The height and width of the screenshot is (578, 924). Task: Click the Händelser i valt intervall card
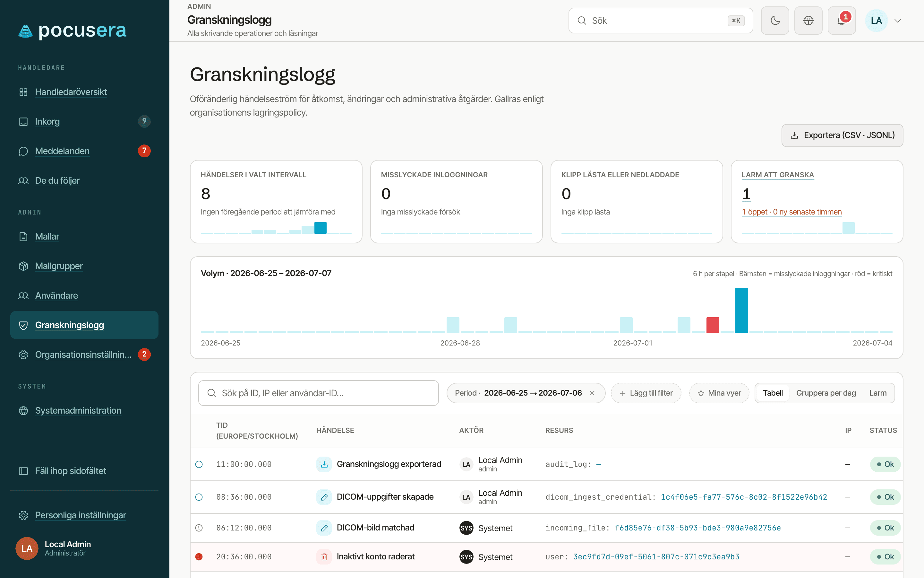(276, 201)
